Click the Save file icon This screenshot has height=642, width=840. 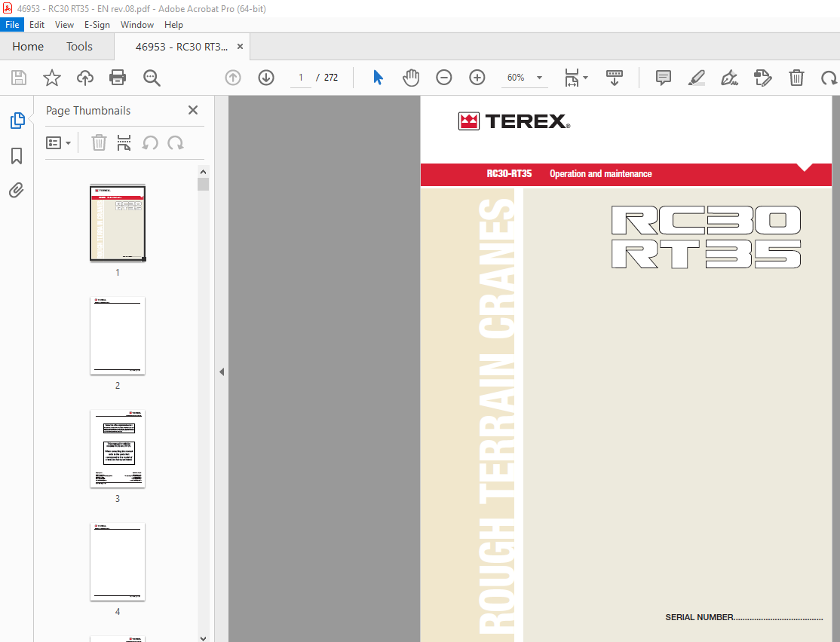pyautogui.click(x=19, y=78)
